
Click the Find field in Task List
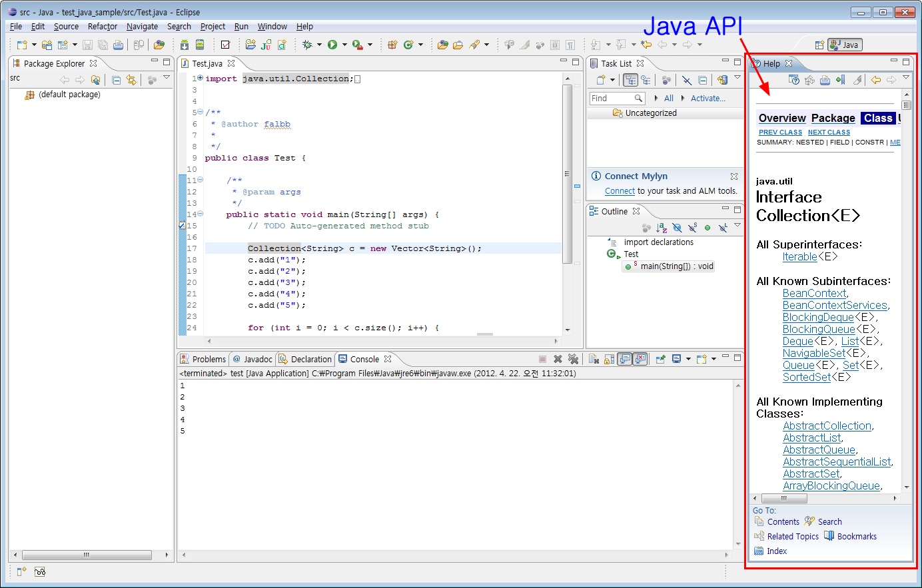(x=618, y=98)
